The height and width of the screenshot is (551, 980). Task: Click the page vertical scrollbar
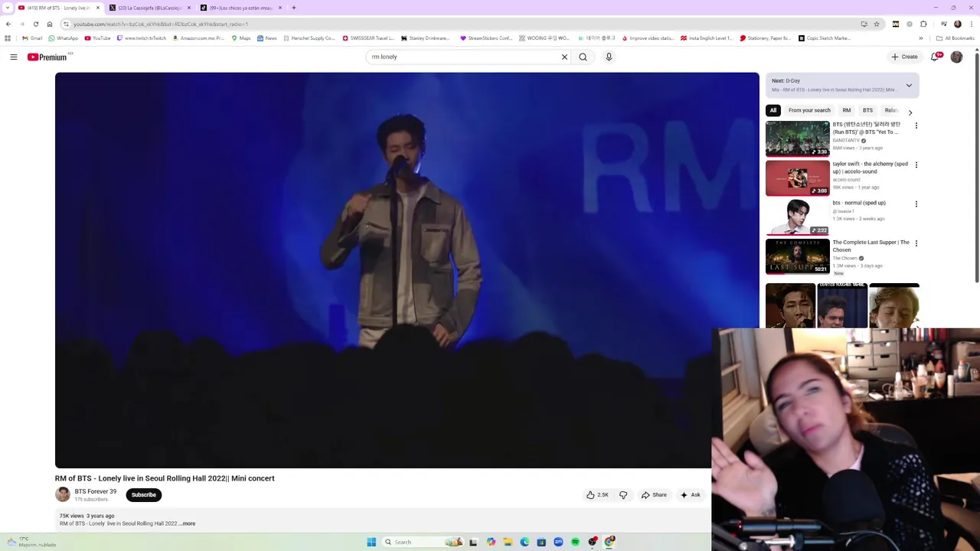977,168
